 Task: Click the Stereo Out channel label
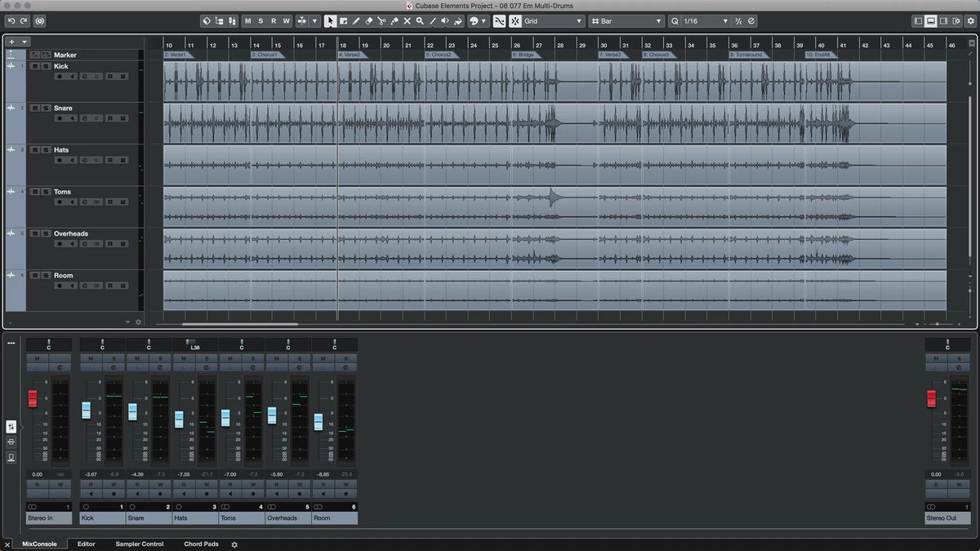click(947, 518)
